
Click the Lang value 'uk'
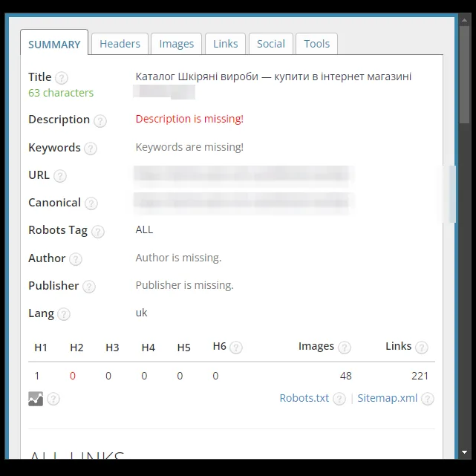pos(141,313)
